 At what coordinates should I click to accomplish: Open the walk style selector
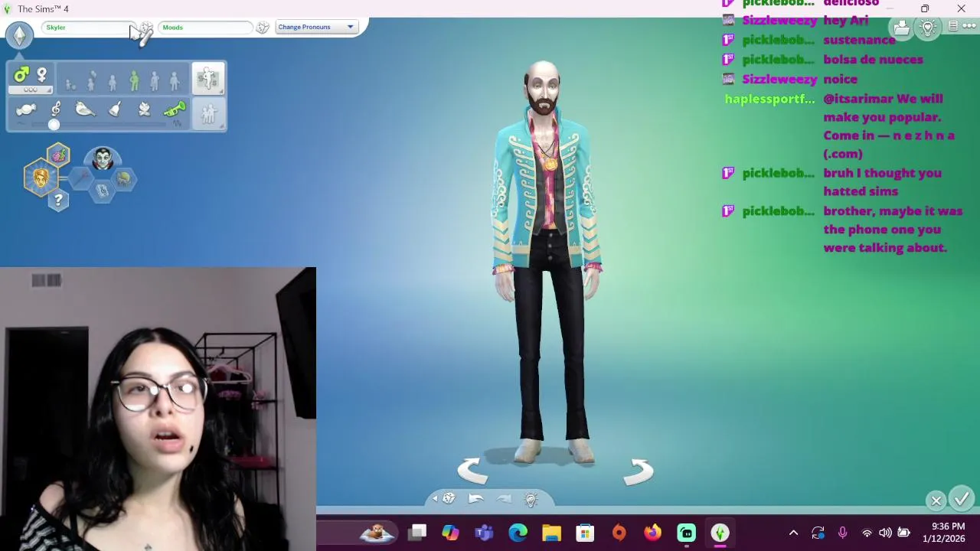(208, 79)
